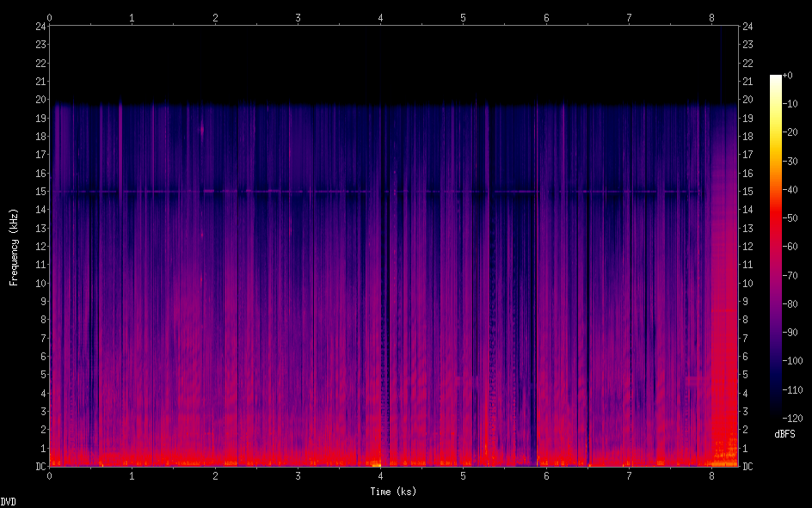The image size is (812, 508).
Task: Click the "Frequency (kHz)" axis label
Action: pos(14,247)
